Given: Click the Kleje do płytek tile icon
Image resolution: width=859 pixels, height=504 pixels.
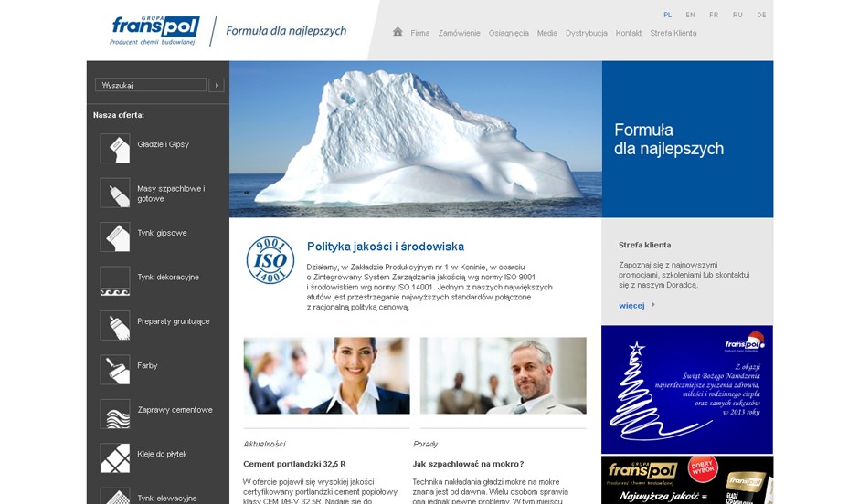Looking at the screenshot, I should tap(115, 458).
